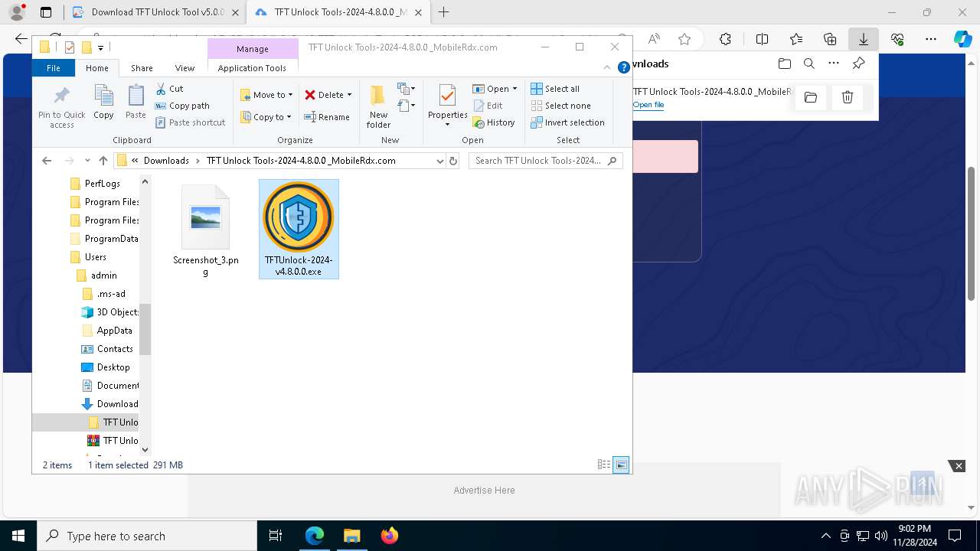The width and height of the screenshot is (980, 551).
Task: Switch to details view layout
Action: 604,465
